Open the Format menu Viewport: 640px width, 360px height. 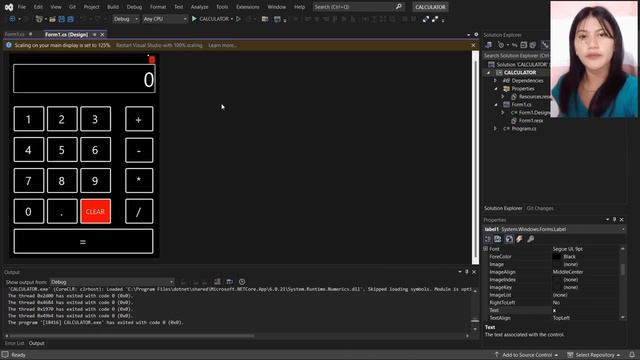158,7
